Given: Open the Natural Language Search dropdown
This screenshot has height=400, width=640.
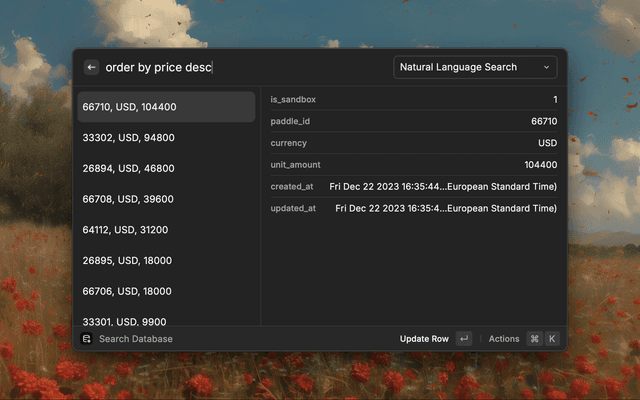Looking at the screenshot, I should 475,67.
